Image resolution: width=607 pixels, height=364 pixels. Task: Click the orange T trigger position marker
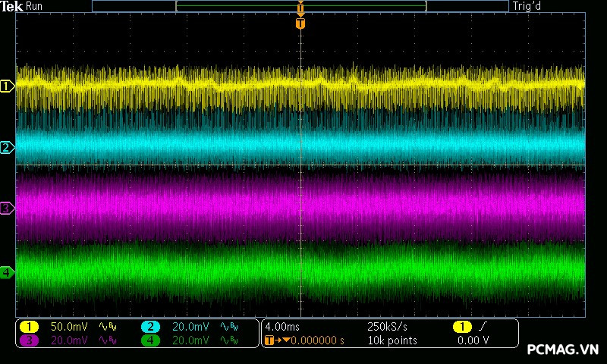tap(300, 24)
